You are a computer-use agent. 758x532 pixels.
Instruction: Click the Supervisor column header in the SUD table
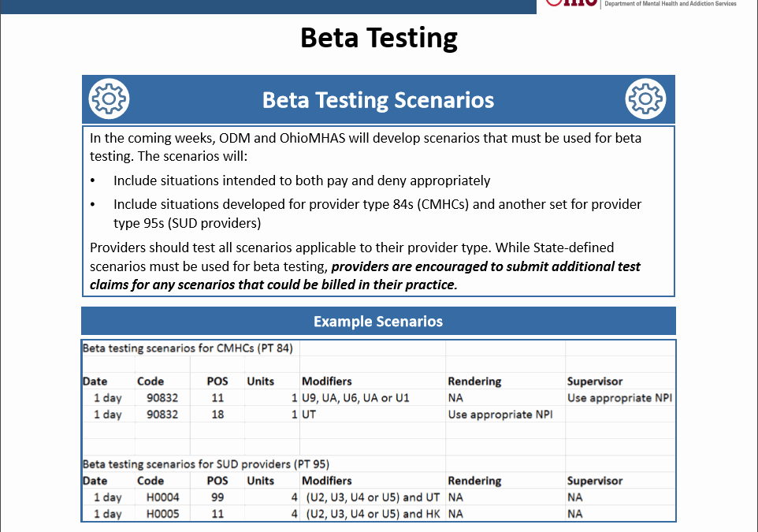(x=595, y=480)
